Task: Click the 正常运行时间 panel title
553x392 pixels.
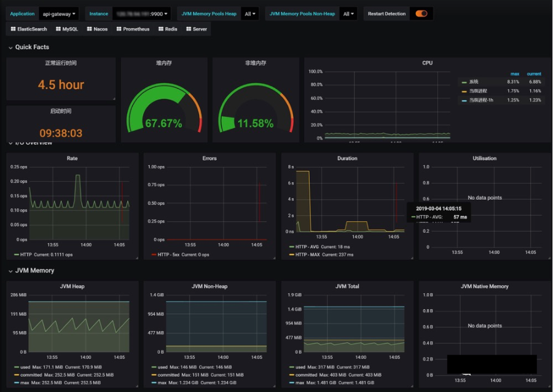Action: pos(61,63)
